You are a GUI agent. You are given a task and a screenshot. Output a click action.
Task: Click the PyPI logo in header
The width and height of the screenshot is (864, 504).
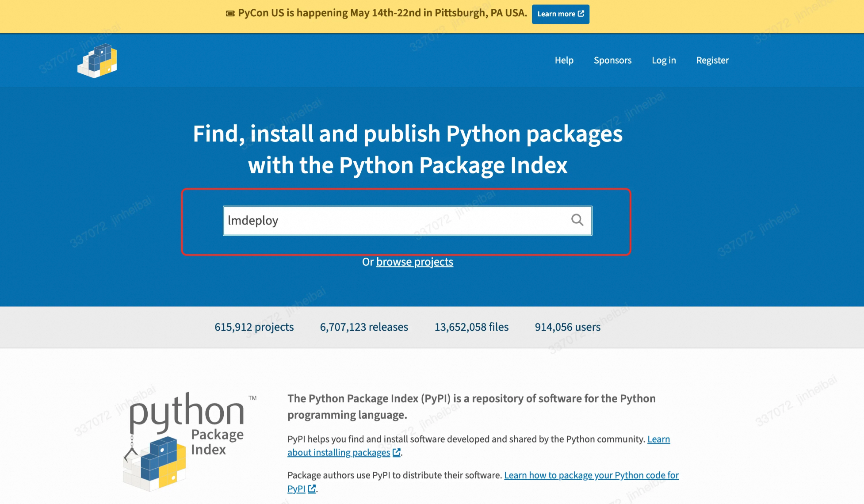pyautogui.click(x=97, y=61)
